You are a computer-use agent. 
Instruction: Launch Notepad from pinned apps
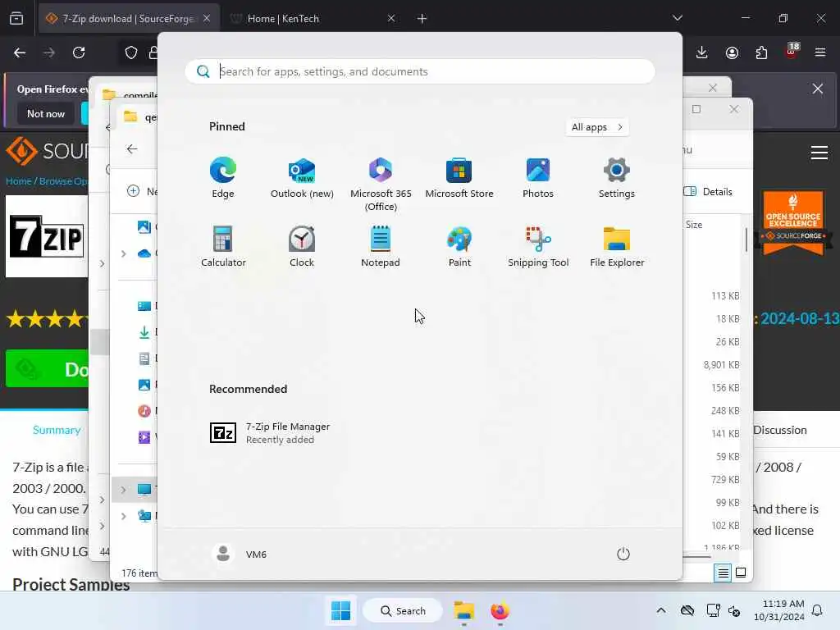381,247
